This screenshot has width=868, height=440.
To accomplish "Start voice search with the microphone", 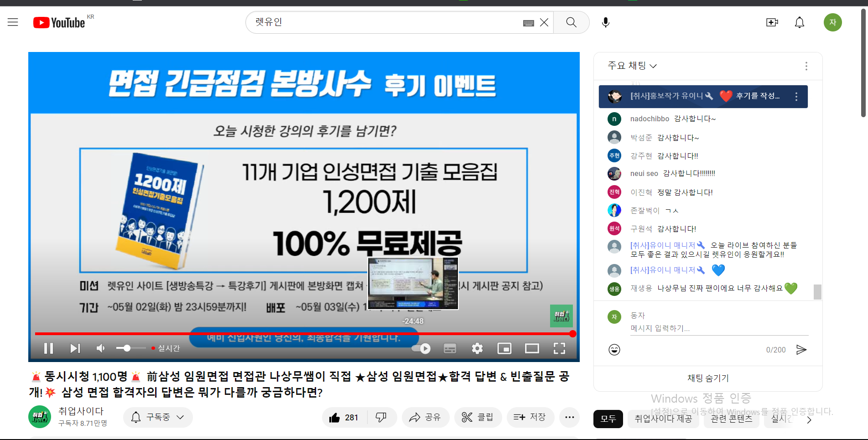I will [606, 22].
